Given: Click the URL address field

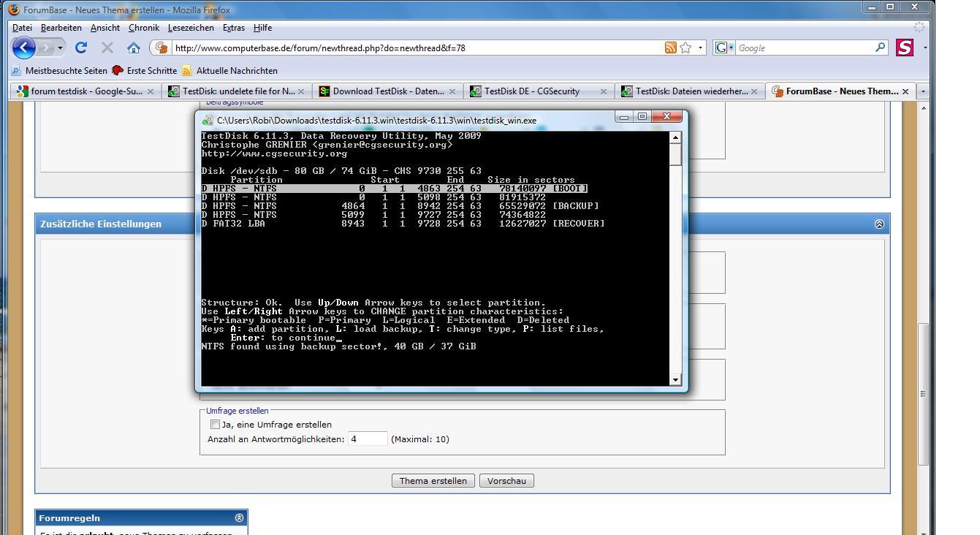Looking at the screenshot, I should (x=417, y=48).
